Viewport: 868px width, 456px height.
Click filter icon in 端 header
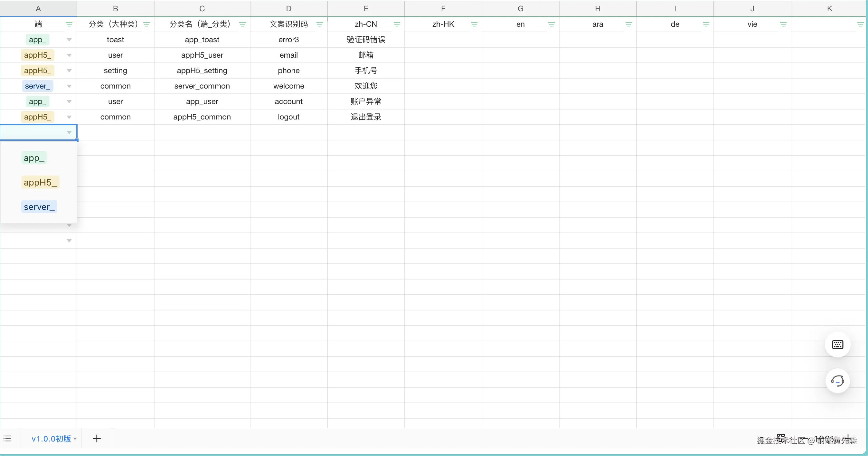coord(69,24)
